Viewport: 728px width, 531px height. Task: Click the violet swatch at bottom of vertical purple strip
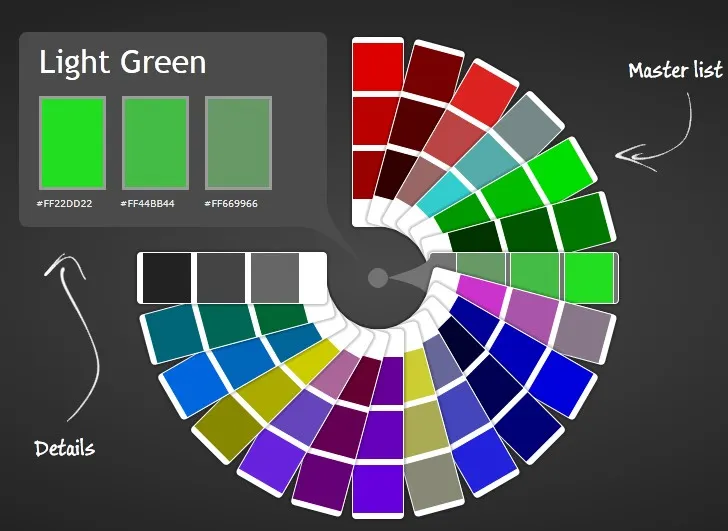click(378, 488)
